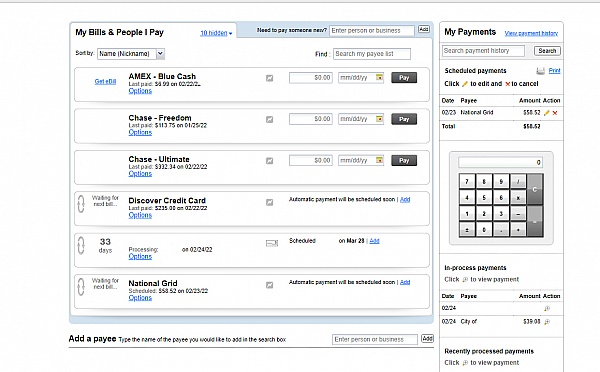Pay AMEX Blue Cash bill
The width and height of the screenshot is (600, 372).
pyautogui.click(x=404, y=78)
